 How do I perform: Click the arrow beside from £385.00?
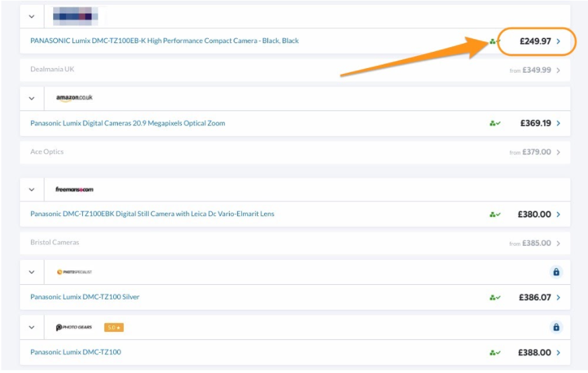[558, 243]
